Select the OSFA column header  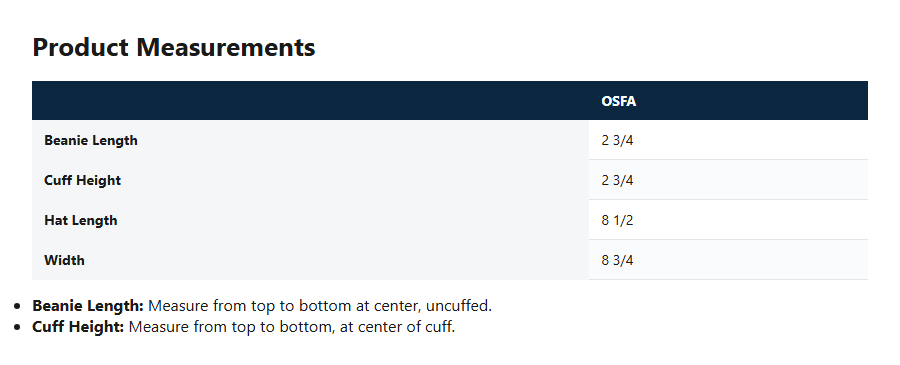[x=618, y=101]
